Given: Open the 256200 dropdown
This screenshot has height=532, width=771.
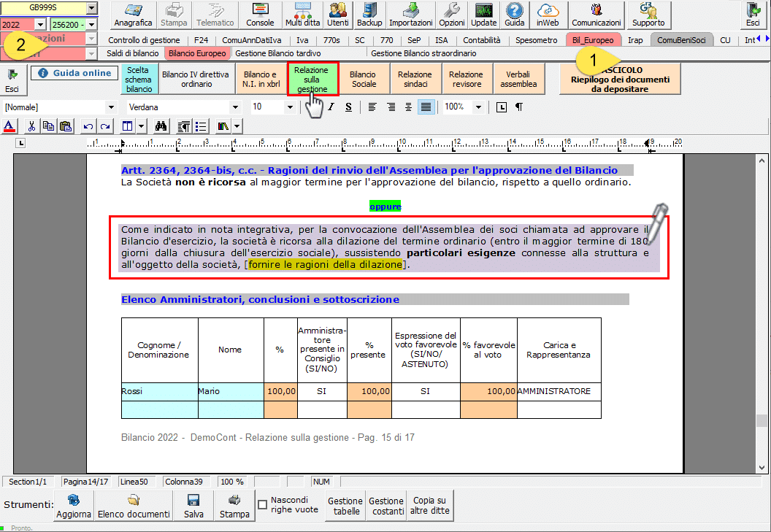Looking at the screenshot, I should coord(92,24).
